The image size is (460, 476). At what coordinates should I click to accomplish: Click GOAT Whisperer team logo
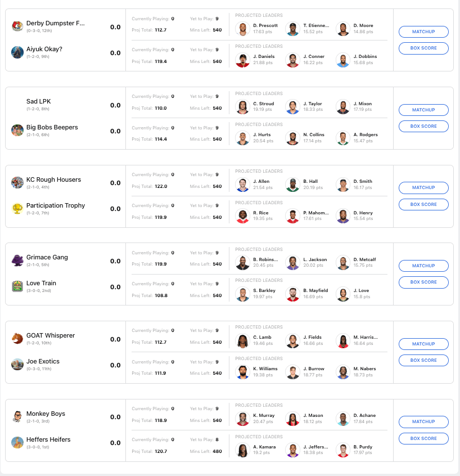[17, 339]
